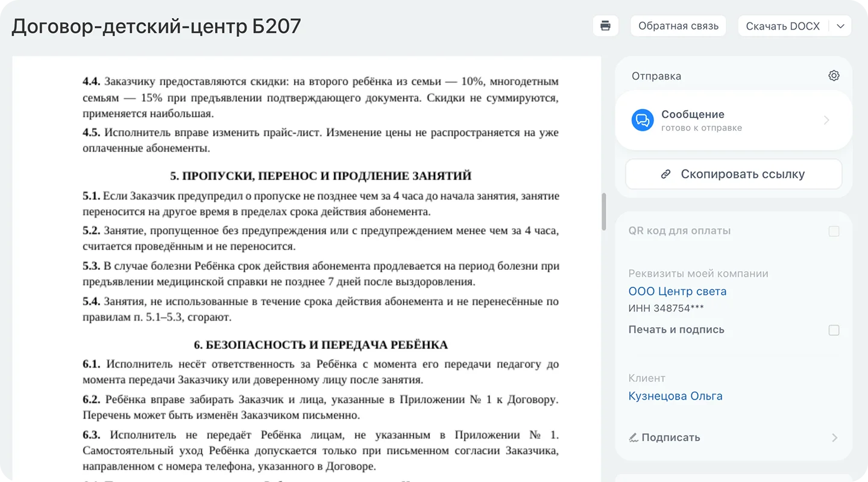868x482 pixels.
Task: Expand the Сообщение card chevron
Action: pos(826,120)
